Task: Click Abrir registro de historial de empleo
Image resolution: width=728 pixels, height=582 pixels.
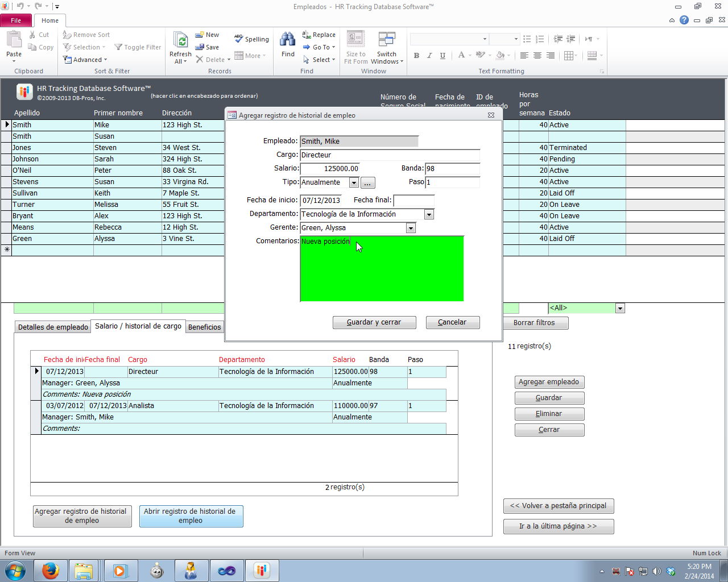Action: coord(191,516)
